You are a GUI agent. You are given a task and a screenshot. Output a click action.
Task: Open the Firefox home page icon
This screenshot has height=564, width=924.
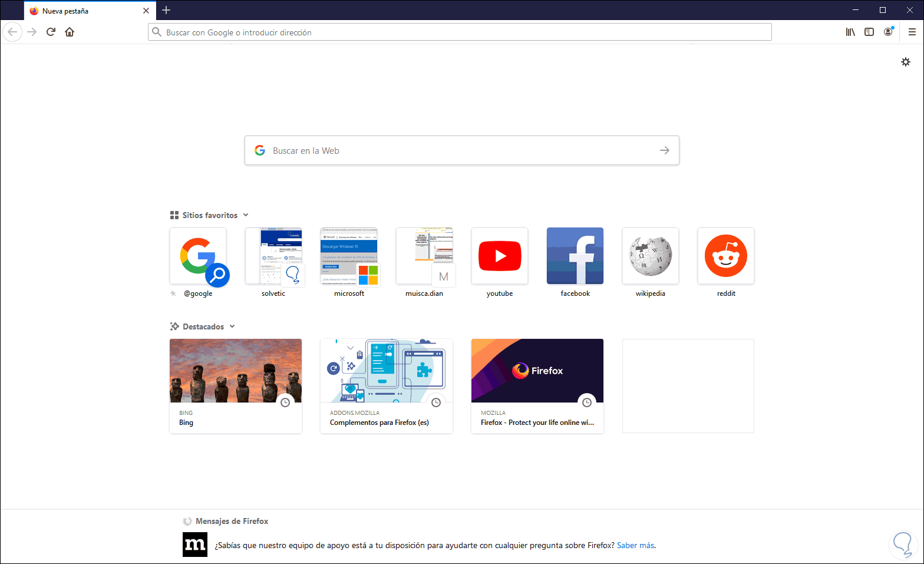70,32
